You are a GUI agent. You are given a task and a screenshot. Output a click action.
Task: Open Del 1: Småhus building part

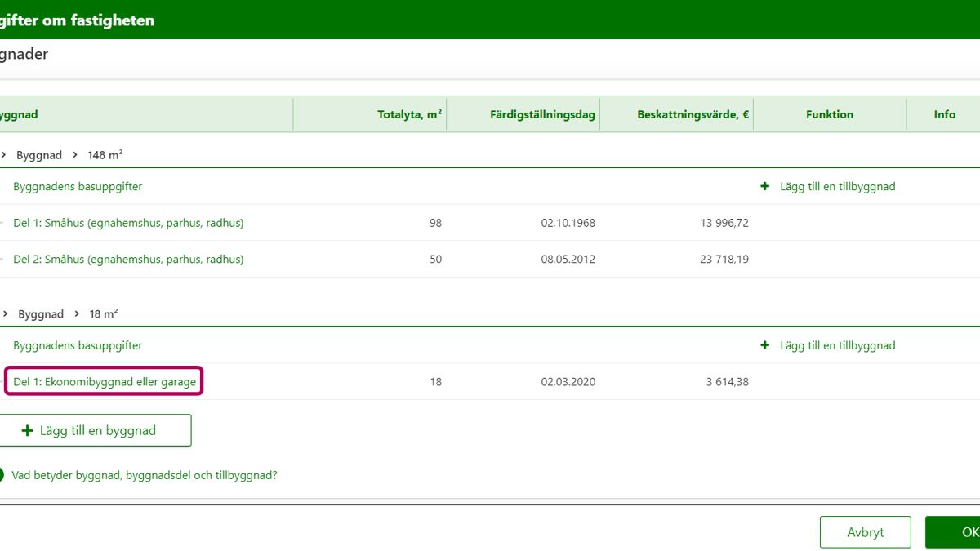pos(128,223)
